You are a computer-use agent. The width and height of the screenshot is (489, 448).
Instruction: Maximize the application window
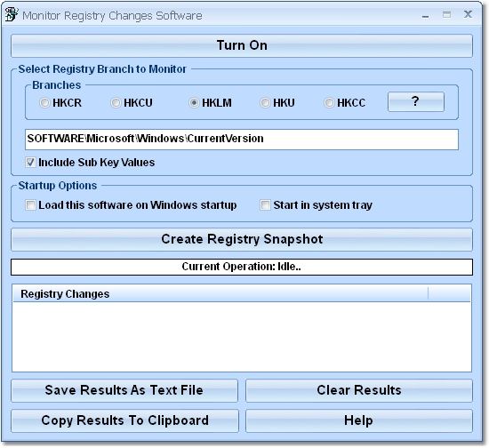446,14
